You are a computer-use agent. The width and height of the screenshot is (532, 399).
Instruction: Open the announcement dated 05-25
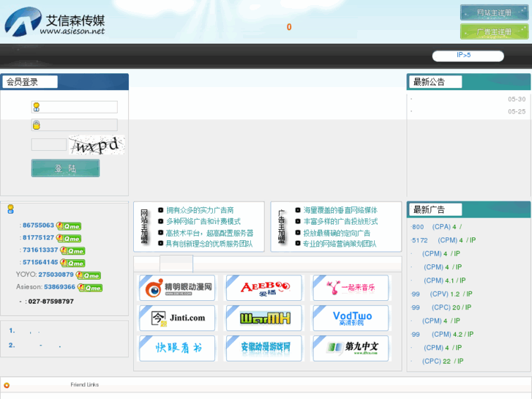468,111
